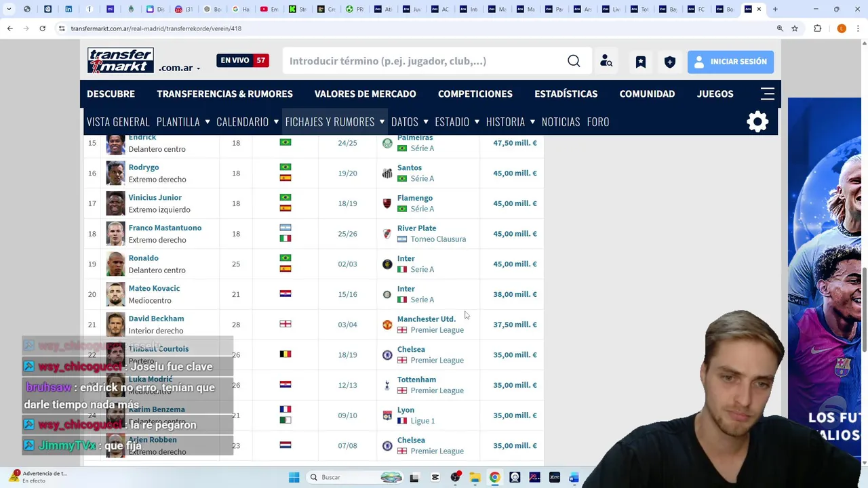
Task: Expand the PLANTILLA dropdown
Action: point(208,121)
